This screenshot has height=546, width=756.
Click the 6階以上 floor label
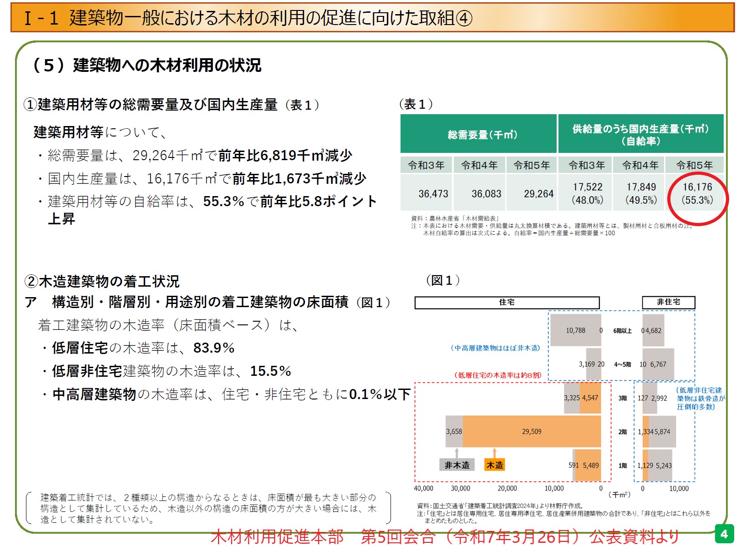622,331
